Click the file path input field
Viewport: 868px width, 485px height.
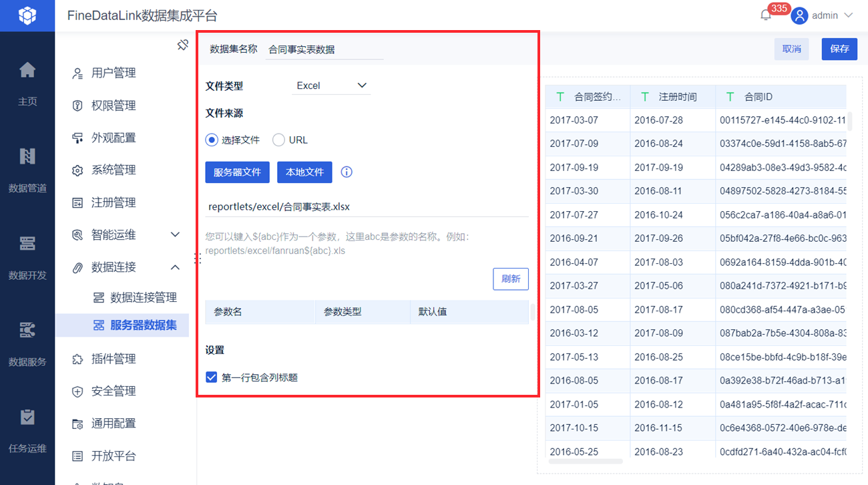pos(367,207)
